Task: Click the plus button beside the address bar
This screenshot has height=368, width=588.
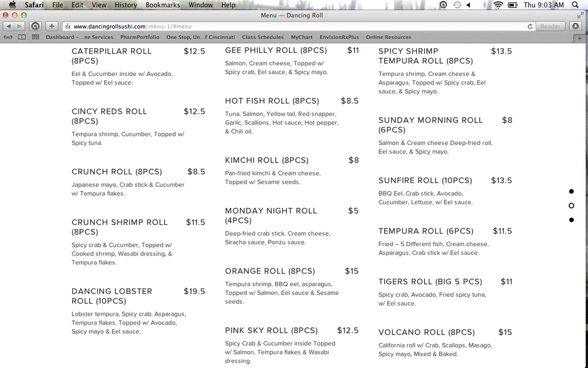Action: coord(52,26)
